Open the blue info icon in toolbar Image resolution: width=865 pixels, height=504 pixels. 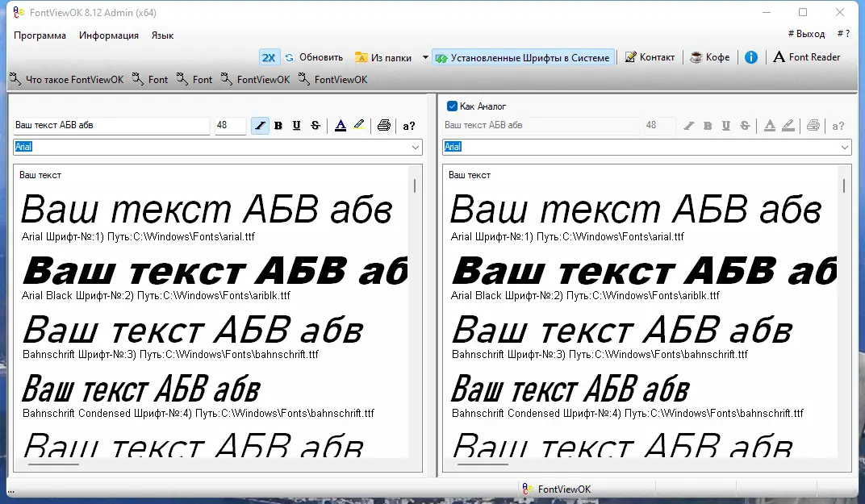point(750,57)
